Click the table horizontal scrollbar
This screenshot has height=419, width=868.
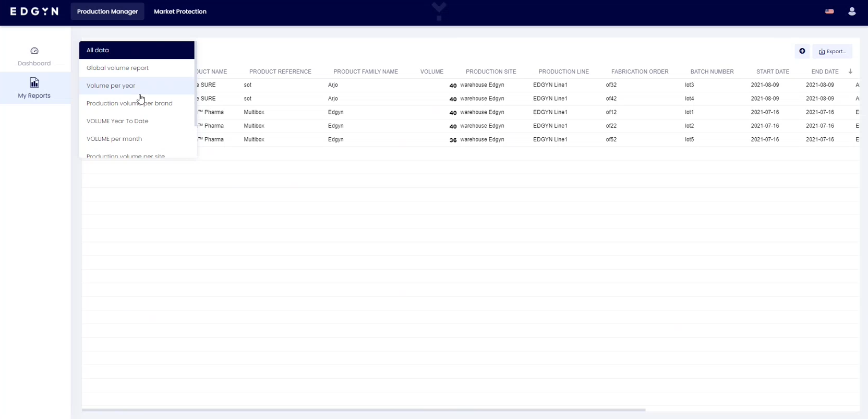[364, 410]
